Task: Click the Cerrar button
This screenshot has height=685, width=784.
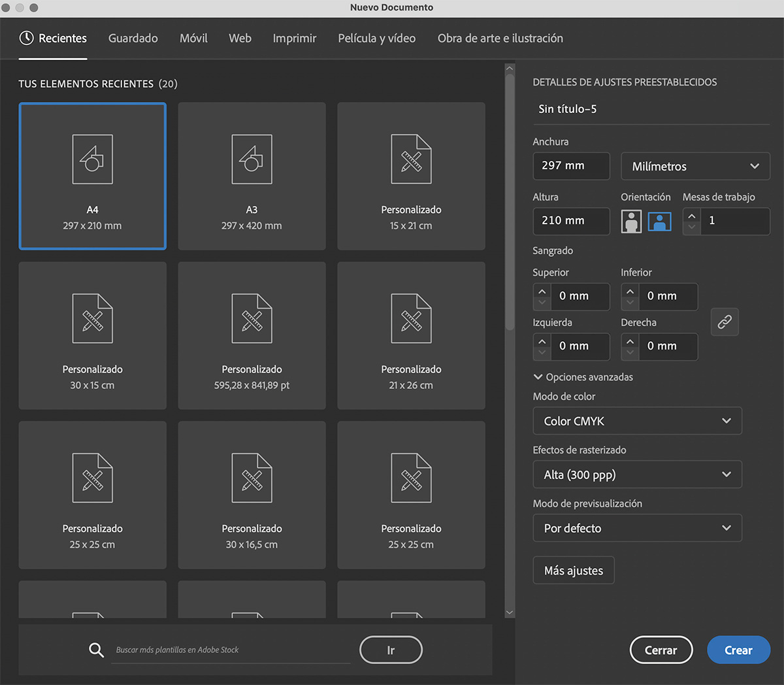Action: point(661,650)
